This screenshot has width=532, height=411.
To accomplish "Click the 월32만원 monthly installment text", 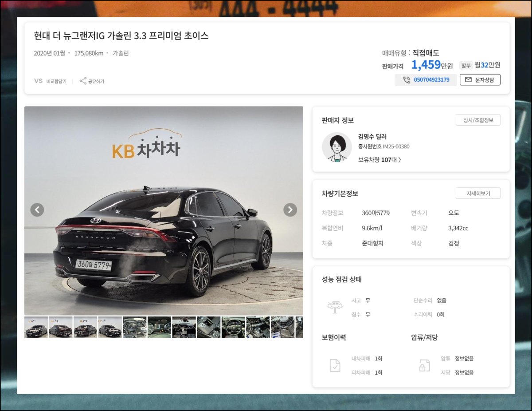I will coord(487,65).
